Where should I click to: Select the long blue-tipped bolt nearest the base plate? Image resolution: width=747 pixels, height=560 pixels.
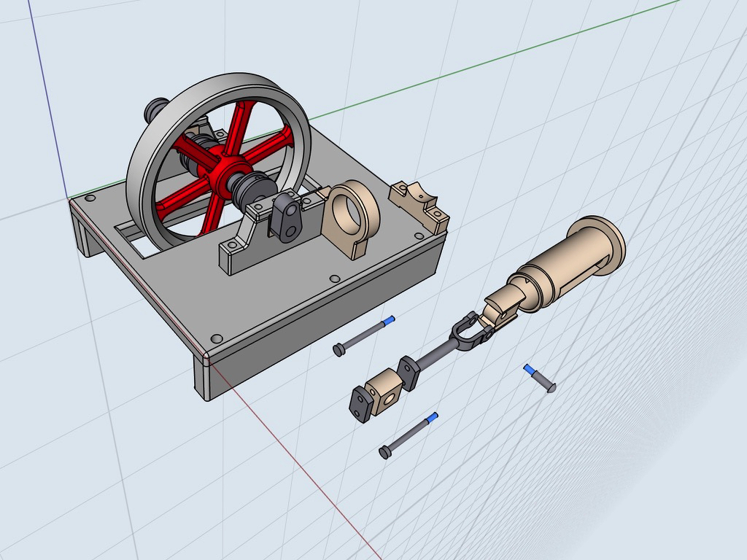(x=363, y=335)
